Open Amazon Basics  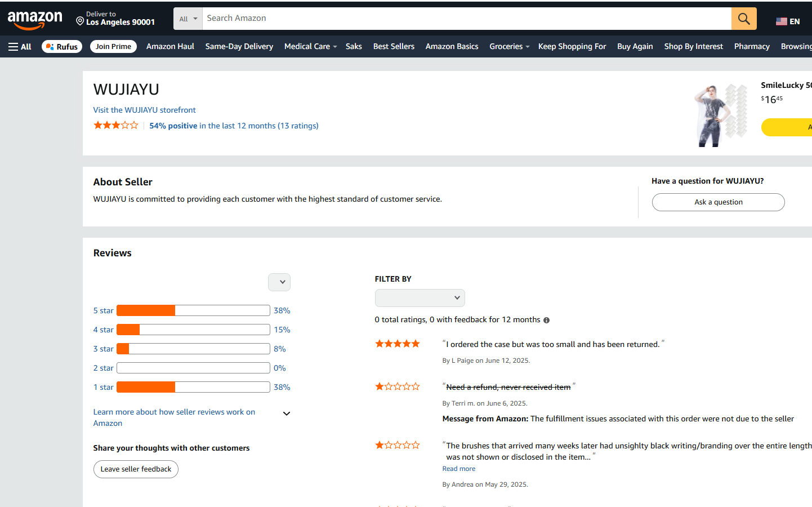click(452, 46)
